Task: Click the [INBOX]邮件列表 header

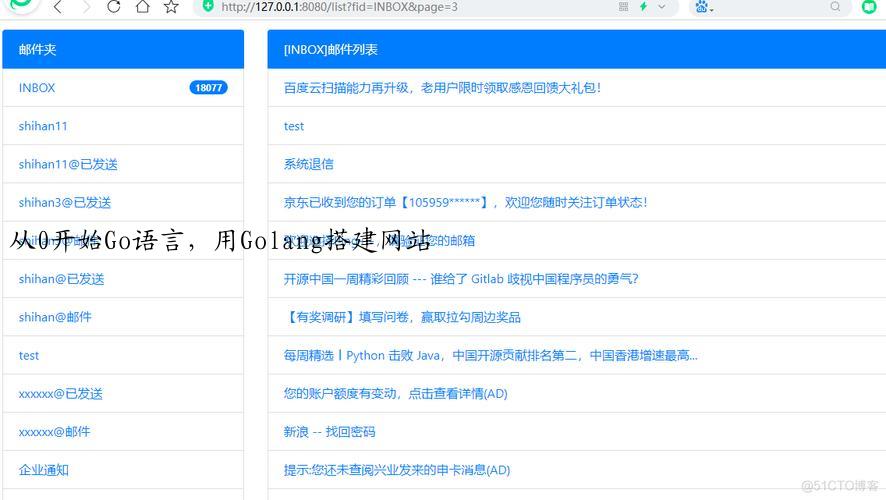Action: pos(576,49)
